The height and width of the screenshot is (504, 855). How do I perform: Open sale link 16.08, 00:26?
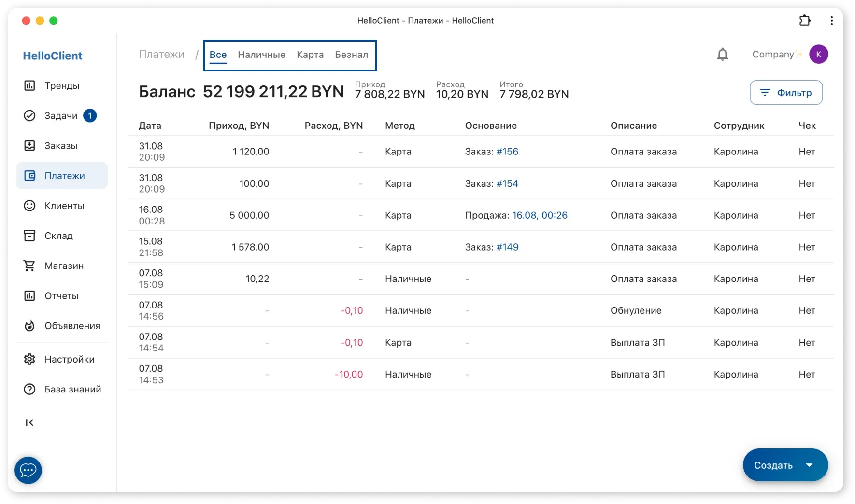[540, 215]
